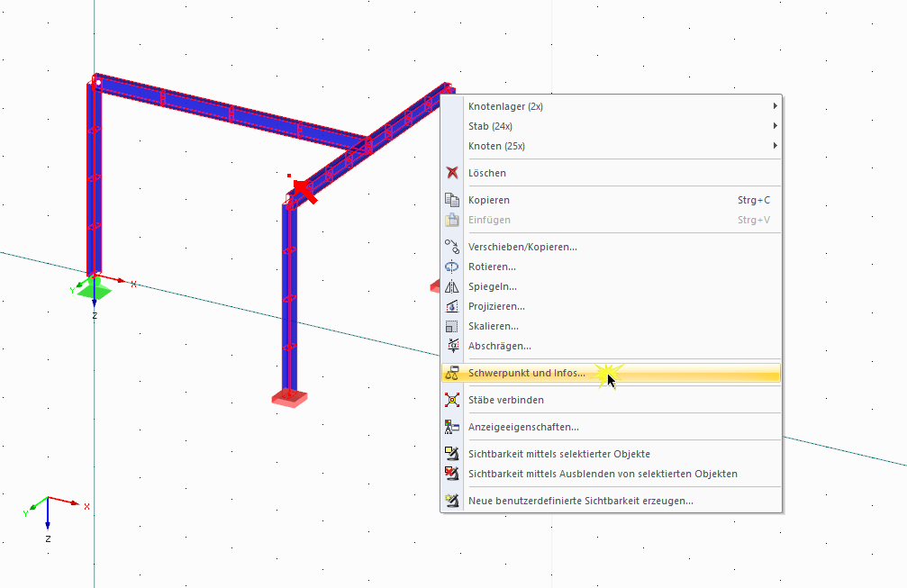Choose Sichtbarkeit mittels Ausblenden von selektierten Objekten
Screen dimensions: 907x588
point(611,475)
